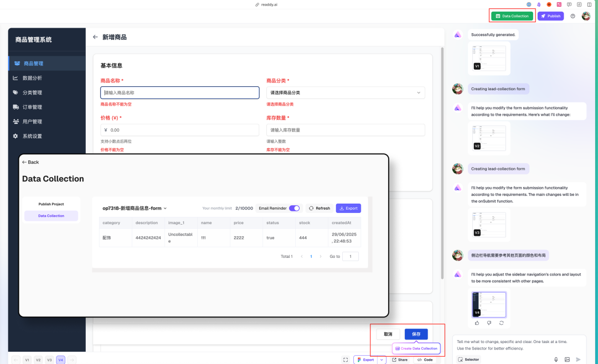Screen dimensions: 598x364
Task: Open 系统设置 in the sidebar
Action: (x=47, y=136)
